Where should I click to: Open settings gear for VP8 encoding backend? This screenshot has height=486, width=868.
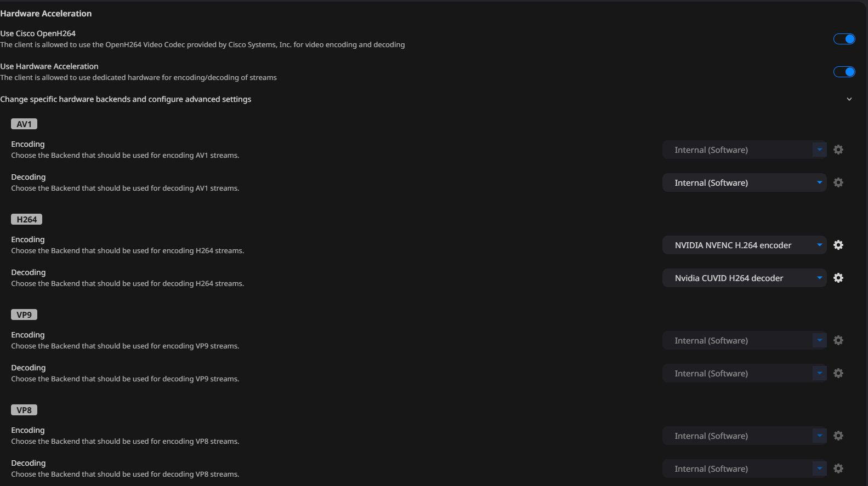[838, 436]
